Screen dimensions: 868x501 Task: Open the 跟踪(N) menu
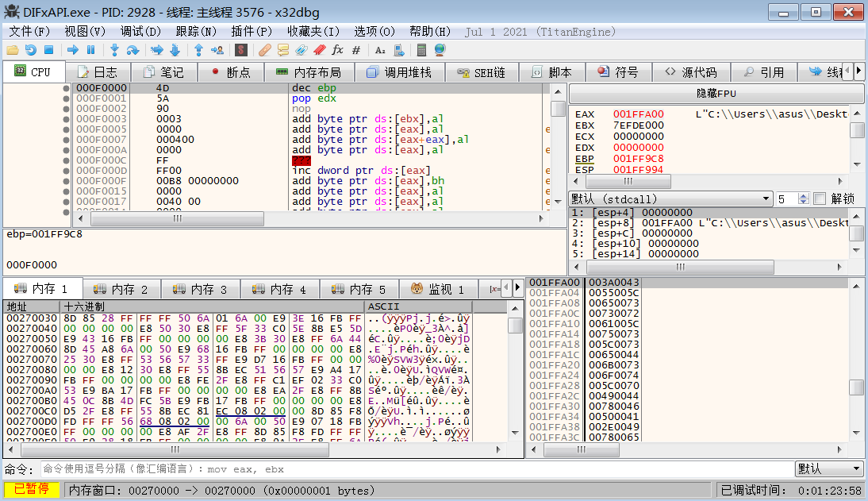click(x=196, y=32)
